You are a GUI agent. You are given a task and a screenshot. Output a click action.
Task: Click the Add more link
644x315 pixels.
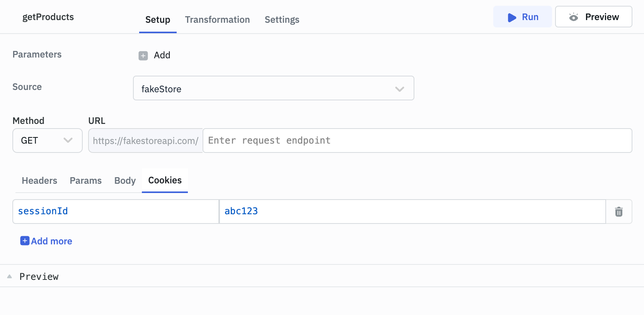(x=51, y=241)
